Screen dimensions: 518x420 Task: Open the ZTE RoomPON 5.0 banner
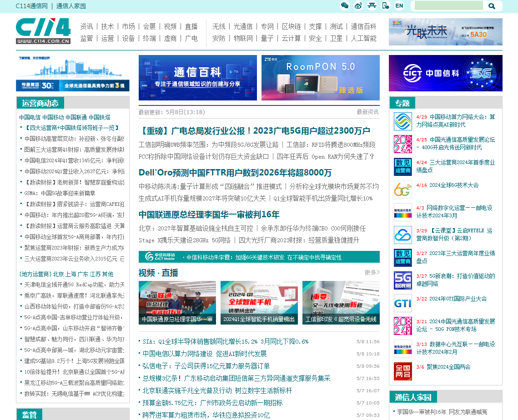321,78
